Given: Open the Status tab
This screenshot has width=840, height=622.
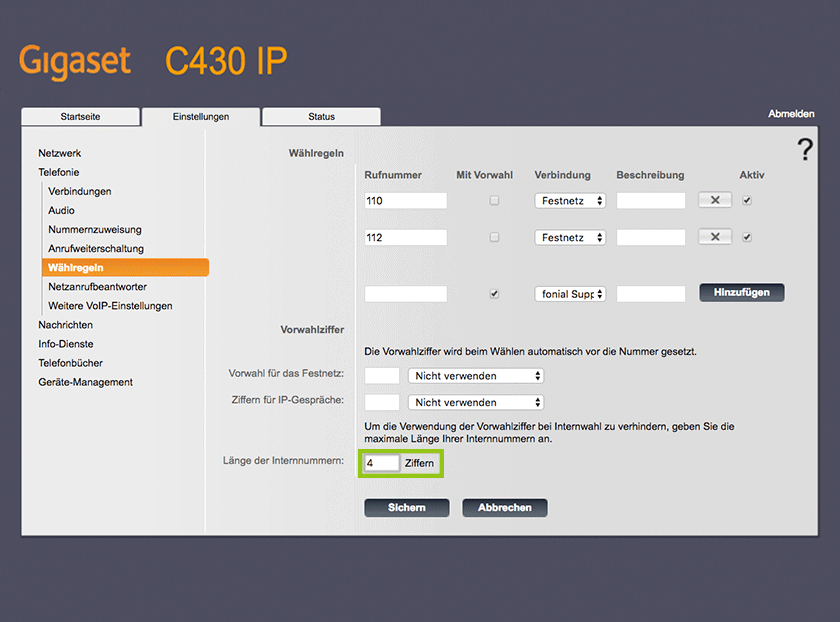Looking at the screenshot, I should tap(321, 117).
